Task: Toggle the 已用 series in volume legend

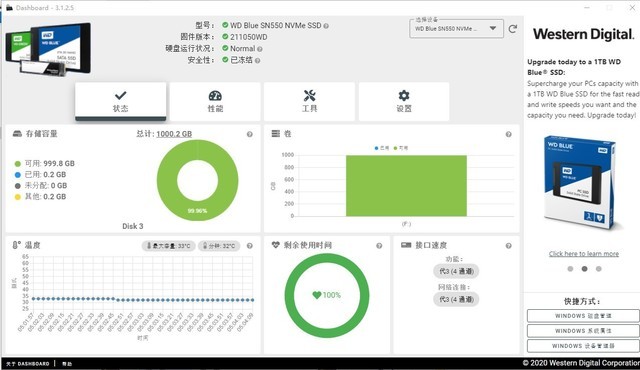Action: (x=382, y=148)
